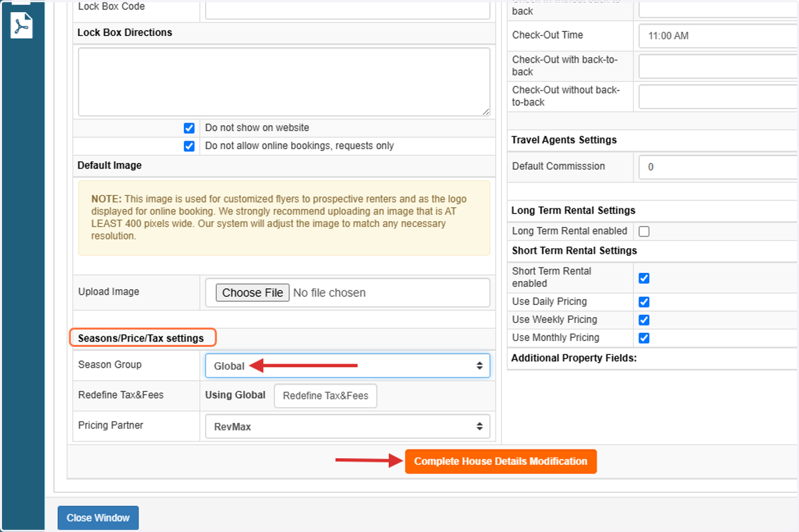Click the Choose File button

[x=252, y=293]
